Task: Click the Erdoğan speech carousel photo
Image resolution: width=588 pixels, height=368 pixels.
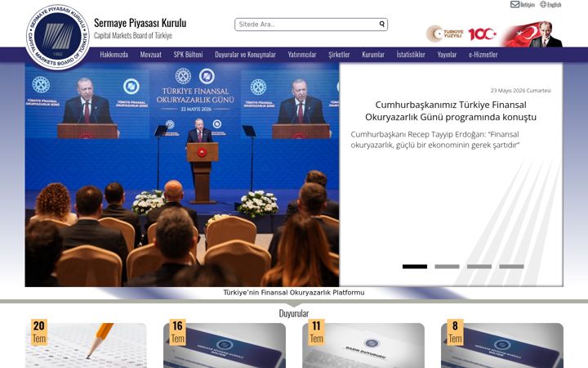Action: click(x=182, y=175)
